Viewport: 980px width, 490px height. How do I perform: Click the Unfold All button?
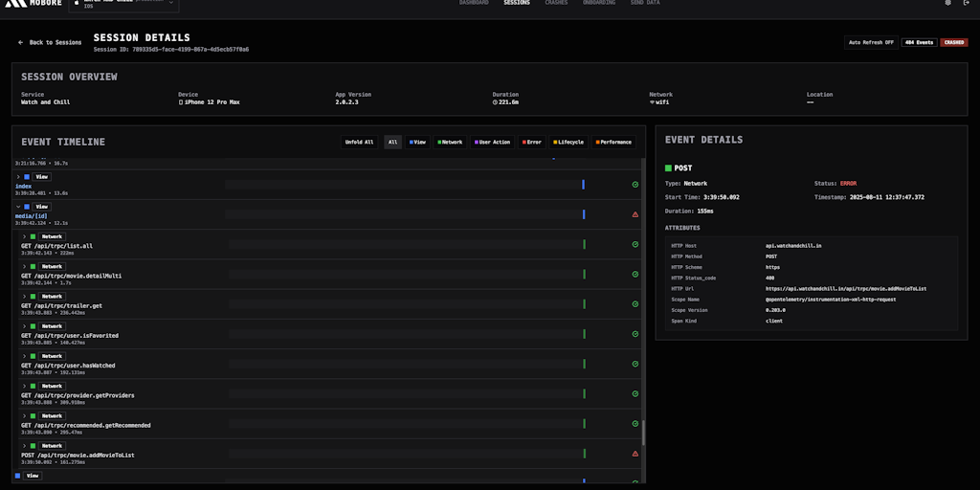(360, 142)
